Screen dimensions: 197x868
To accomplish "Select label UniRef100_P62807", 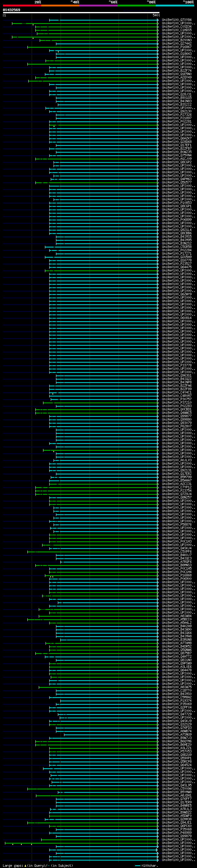I will click(x=177, y=426).
